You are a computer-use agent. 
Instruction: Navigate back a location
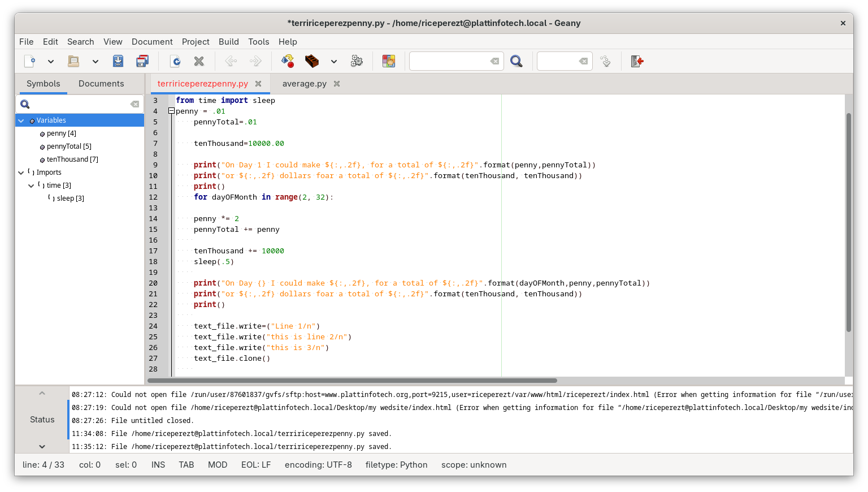coord(231,61)
